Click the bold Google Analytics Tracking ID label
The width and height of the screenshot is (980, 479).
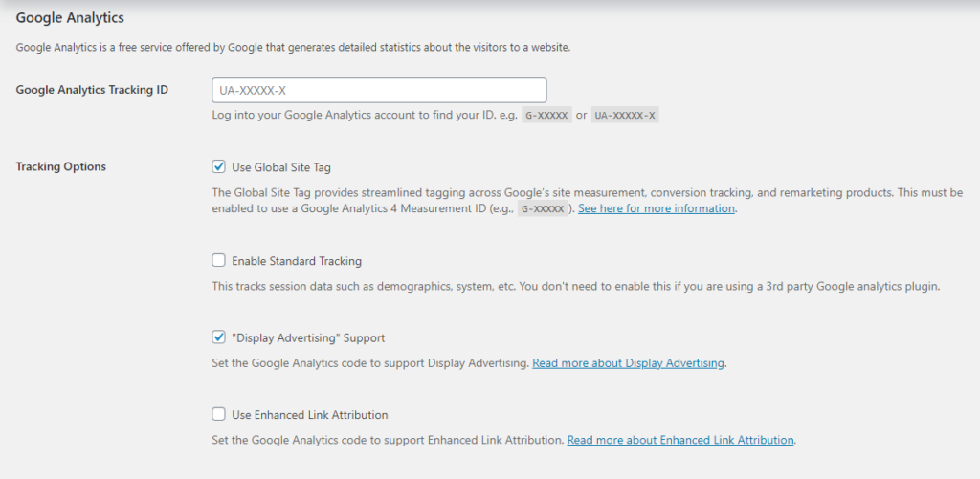tap(92, 89)
